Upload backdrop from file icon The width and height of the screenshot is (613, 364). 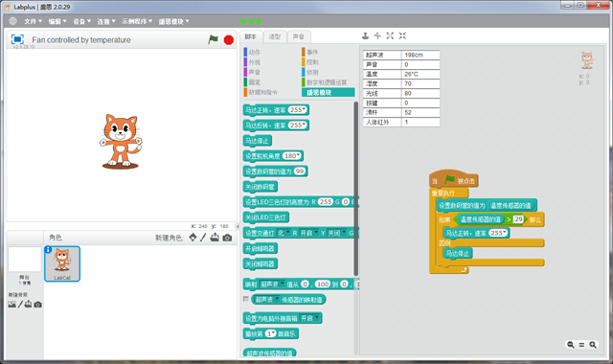(x=28, y=305)
